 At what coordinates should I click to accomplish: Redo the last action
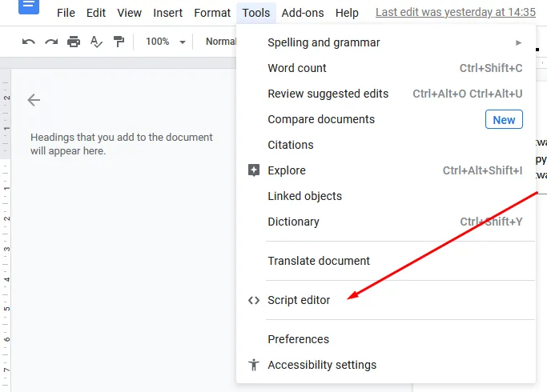click(x=51, y=42)
